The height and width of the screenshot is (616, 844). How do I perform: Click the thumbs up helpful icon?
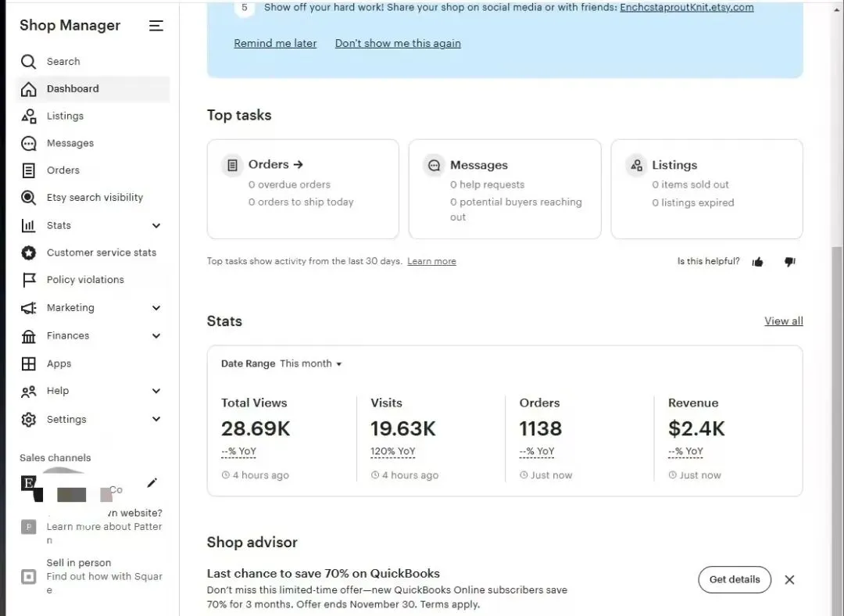pyautogui.click(x=757, y=262)
